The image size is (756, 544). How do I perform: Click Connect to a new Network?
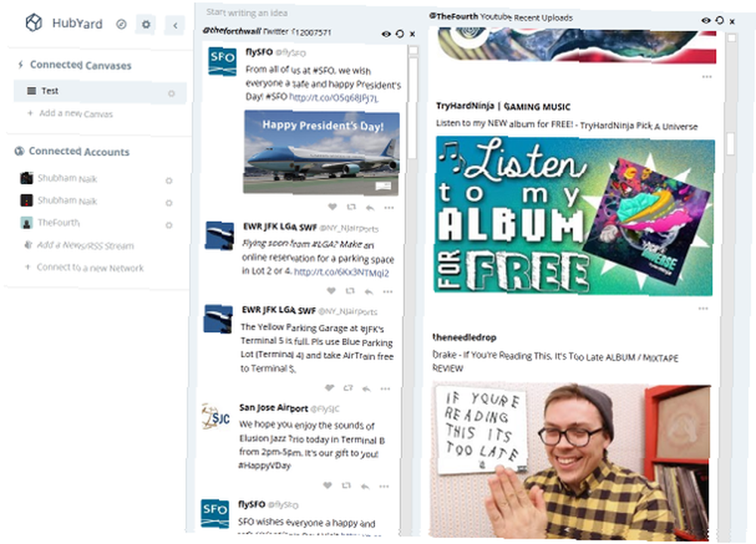pyautogui.click(x=85, y=267)
